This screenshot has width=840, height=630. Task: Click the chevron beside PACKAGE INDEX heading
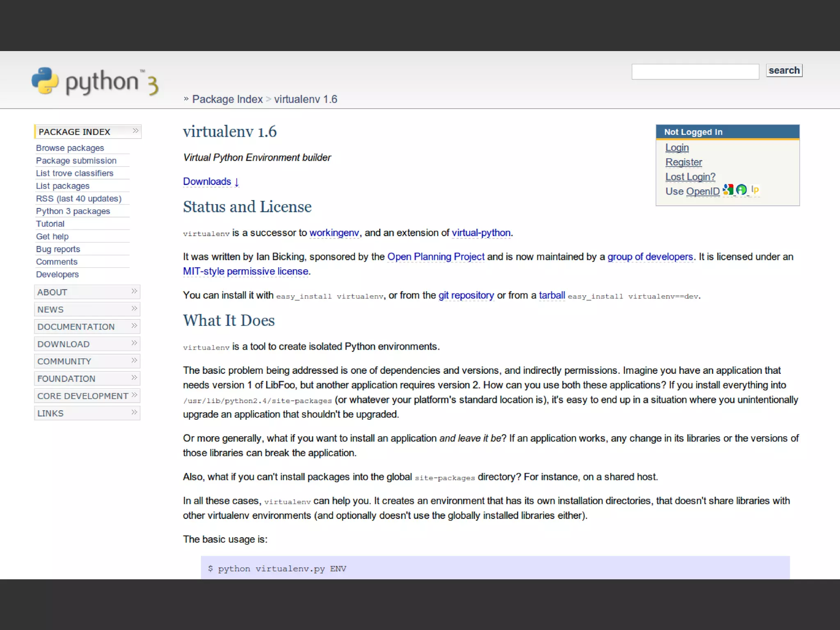[135, 131]
